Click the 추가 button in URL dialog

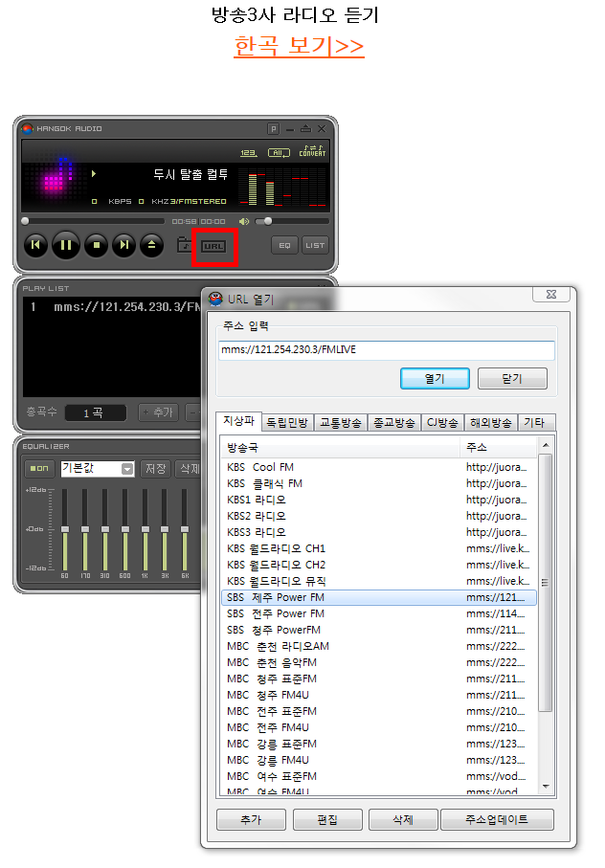(252, 820)
